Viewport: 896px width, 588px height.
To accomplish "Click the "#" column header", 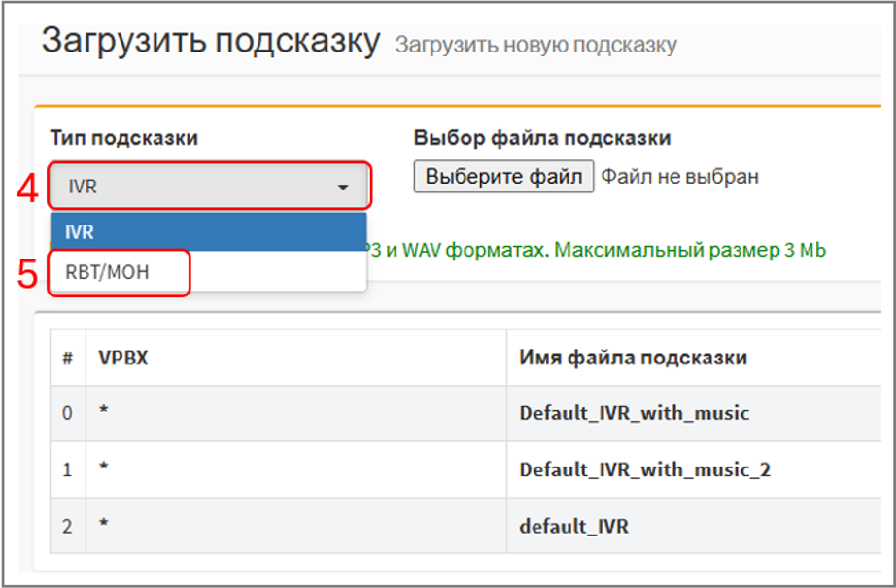I will (67, 357).
